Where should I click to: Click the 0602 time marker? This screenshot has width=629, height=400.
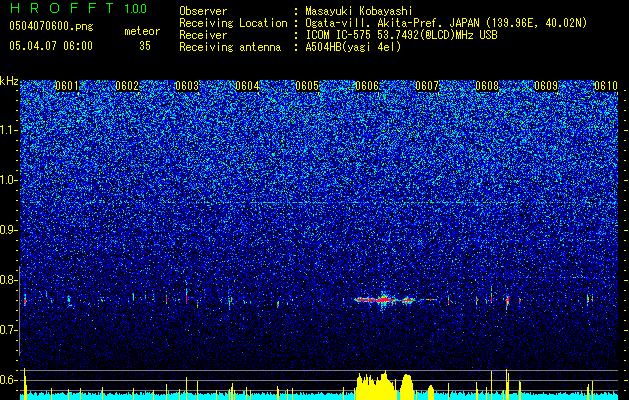pyautogui.click(x=127, y=86)
